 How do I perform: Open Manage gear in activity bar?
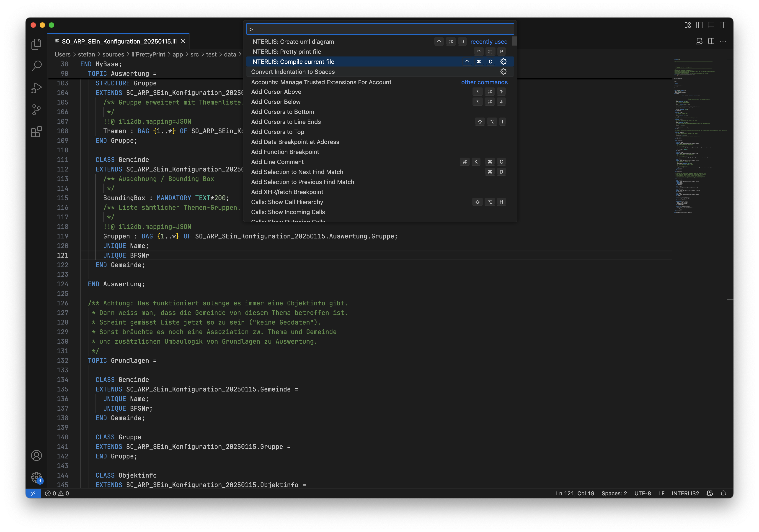pyautogui.click(x=36, y=477)
